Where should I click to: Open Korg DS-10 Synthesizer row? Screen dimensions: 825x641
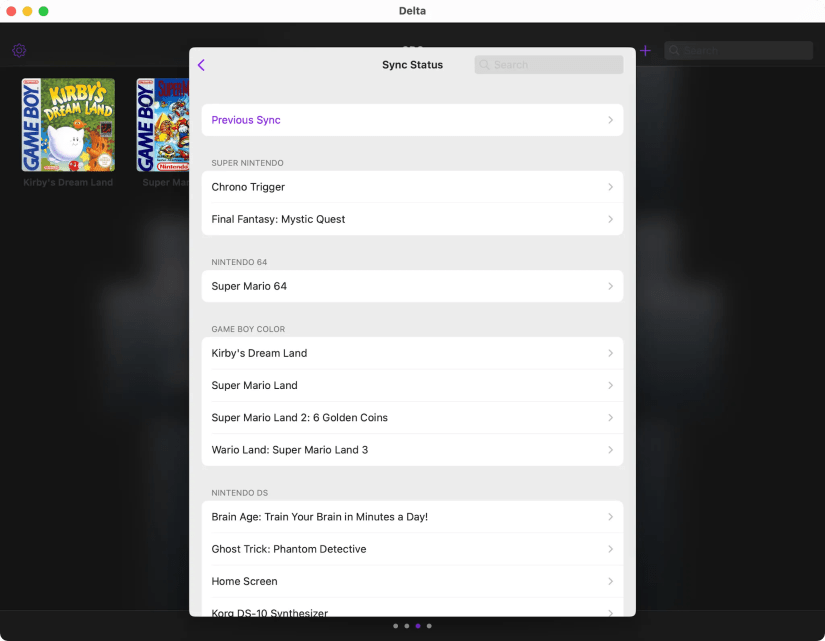point(412,607)
